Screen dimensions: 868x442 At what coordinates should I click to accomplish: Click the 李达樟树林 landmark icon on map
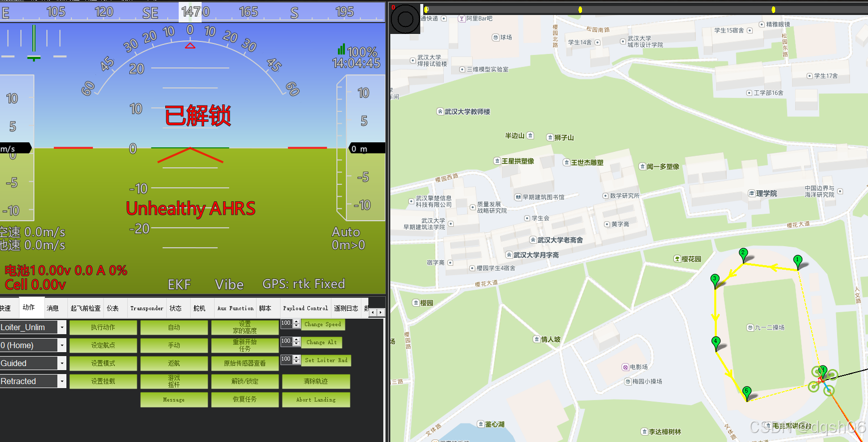click(x=644, y=432)
